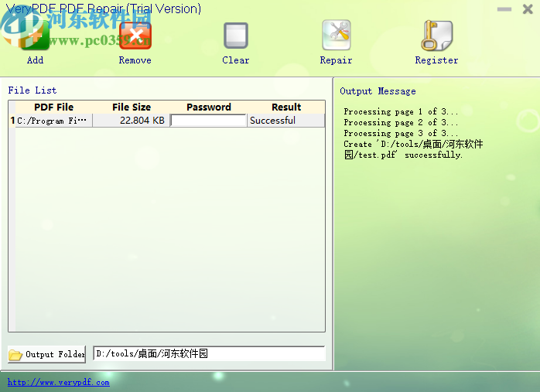Image resolution: width=540 pixels, height=392 pixels.
Task: Click the Password field for row 1
Action: point(208,121)
